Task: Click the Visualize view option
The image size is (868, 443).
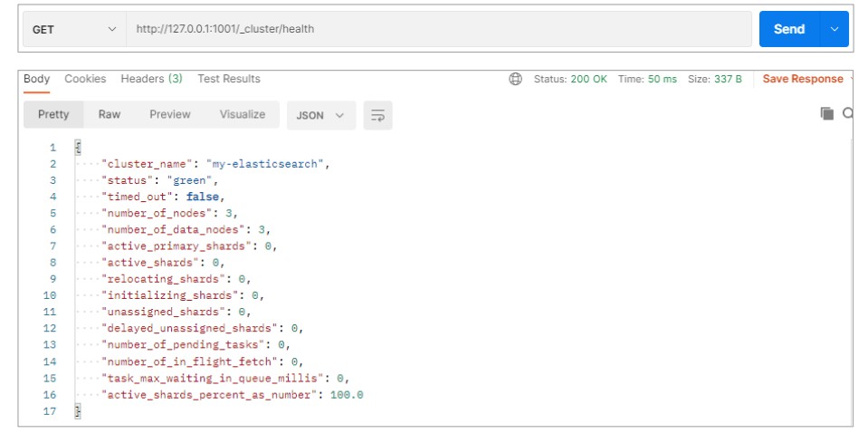Action: point(243,114)
